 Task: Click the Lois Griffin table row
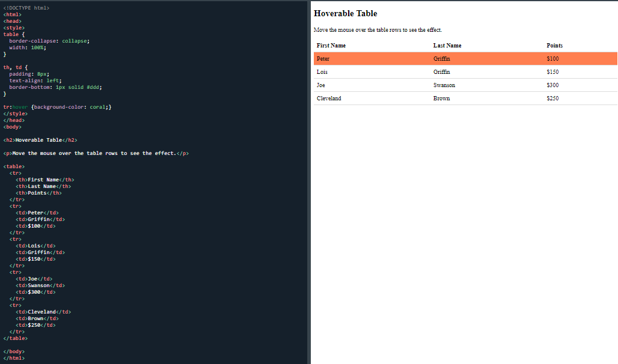[421, 71]
